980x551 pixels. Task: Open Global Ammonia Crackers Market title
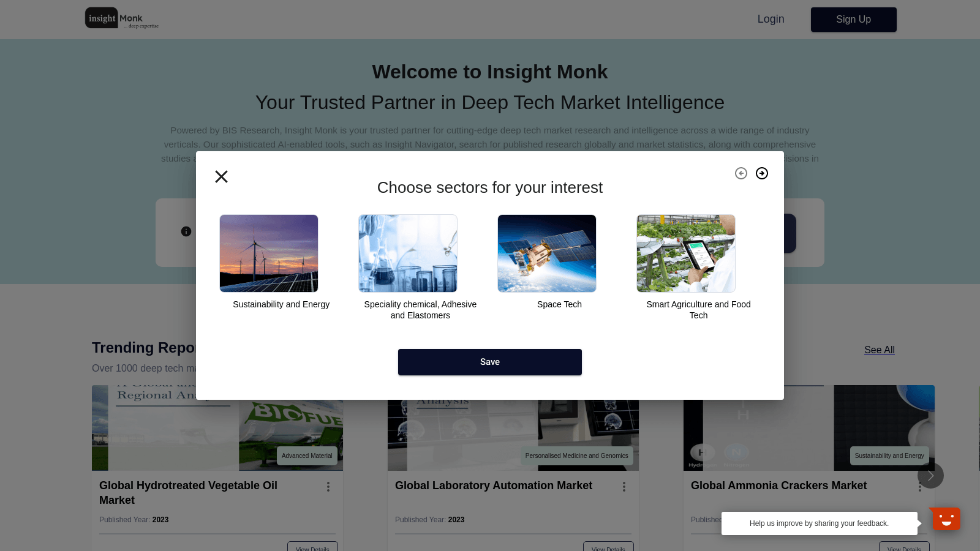coord(778,485)
